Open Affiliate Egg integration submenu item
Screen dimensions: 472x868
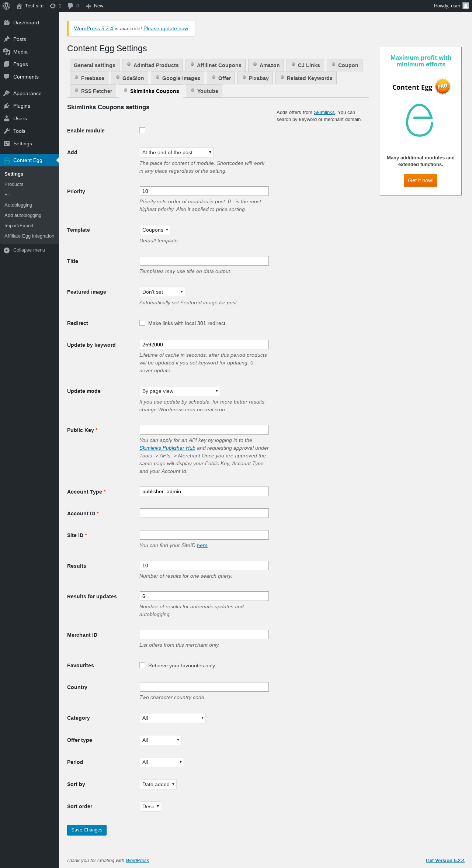[x=29, y=236]
